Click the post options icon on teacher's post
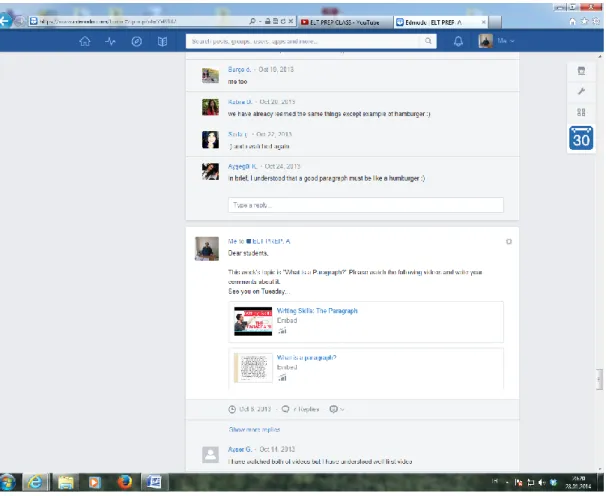This screenshot has width=606, height=496. tap(509, 241)
